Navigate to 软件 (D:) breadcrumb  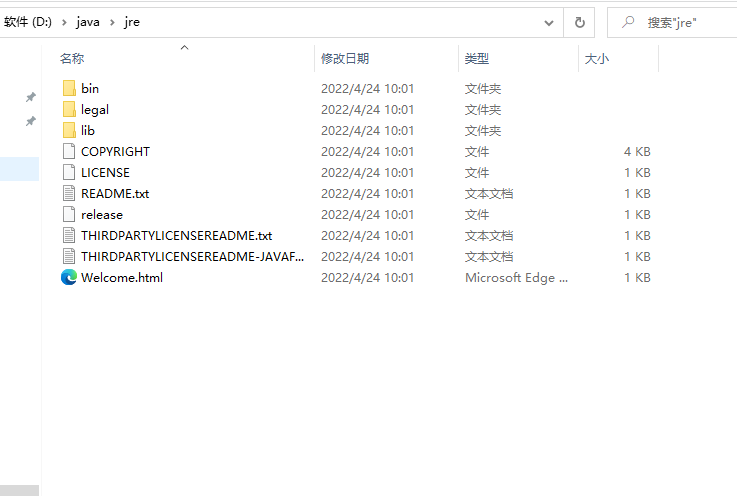coord(28,22)
